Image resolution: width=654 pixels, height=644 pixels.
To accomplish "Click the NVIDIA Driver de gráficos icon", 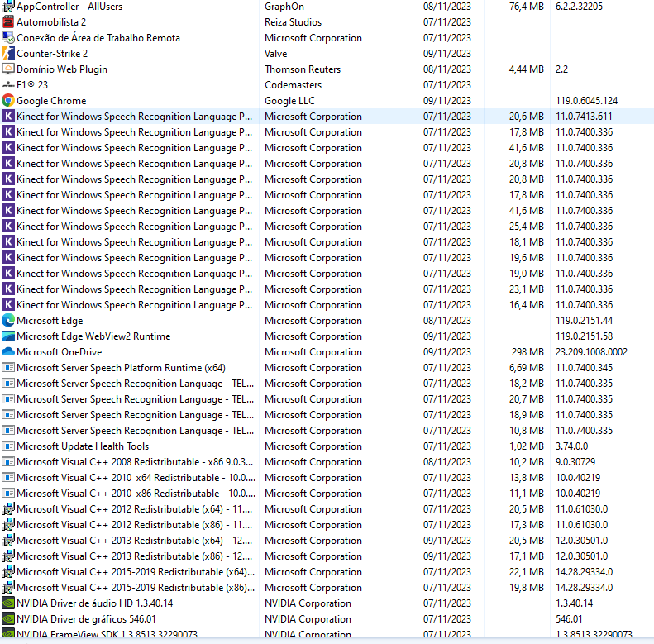I will (8, 619).
